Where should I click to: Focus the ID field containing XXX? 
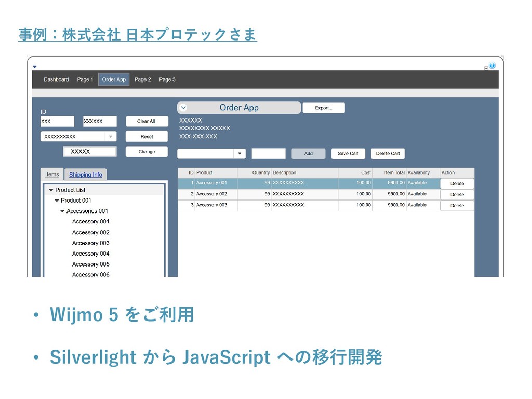[57, 121]
